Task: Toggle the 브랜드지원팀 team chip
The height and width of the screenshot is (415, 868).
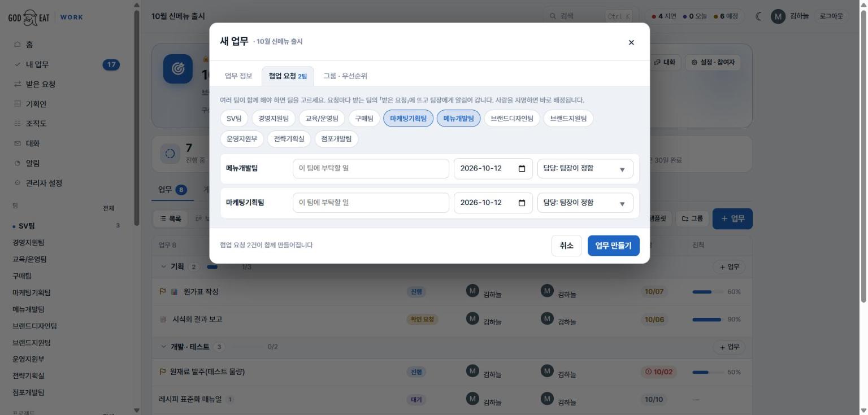Action: click(x=568, y=119)
